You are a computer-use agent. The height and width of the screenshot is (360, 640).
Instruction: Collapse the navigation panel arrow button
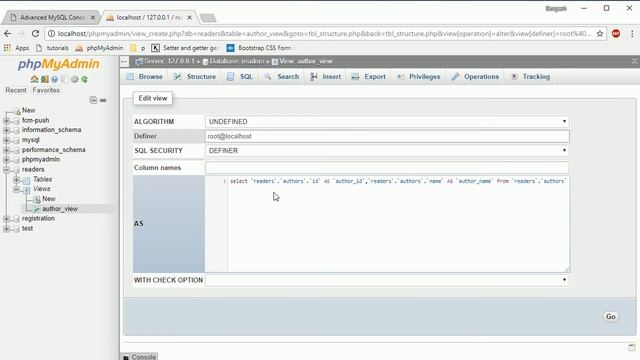pyautogui.click(x=124, y=61)
